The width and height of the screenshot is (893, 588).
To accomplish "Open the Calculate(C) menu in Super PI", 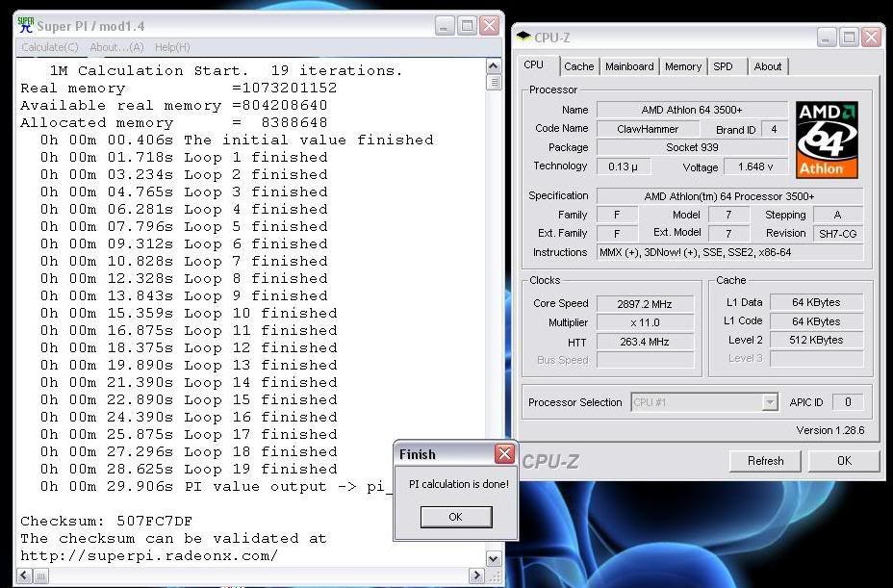I will point(49,47).
